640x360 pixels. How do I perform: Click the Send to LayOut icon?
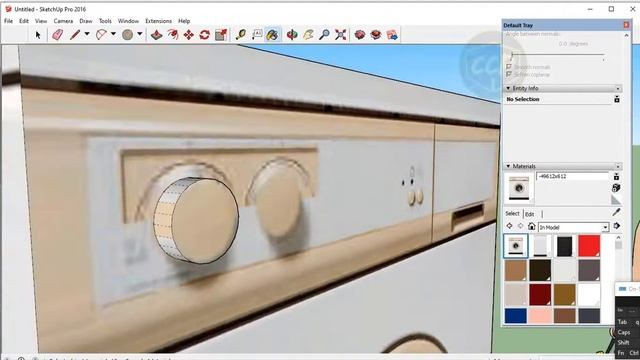pos(392,35)
